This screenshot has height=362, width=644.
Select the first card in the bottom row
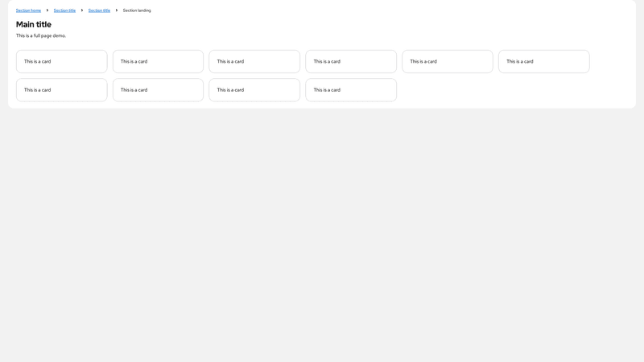(x=61, y=90)
